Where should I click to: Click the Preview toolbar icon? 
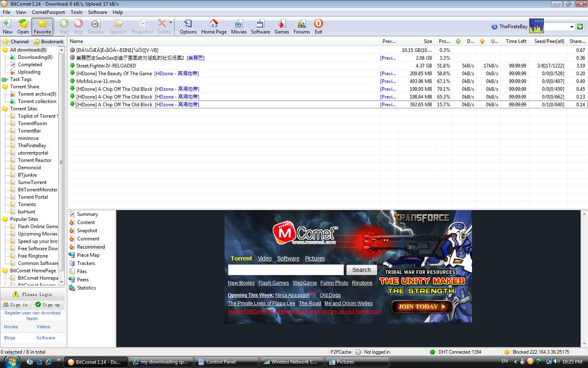point(96,27)
